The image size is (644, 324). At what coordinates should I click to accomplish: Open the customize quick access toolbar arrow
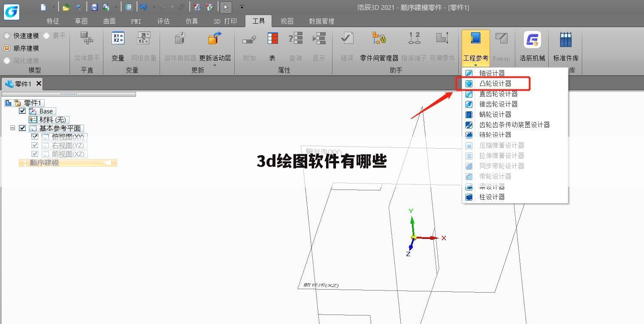pos(242,7)
